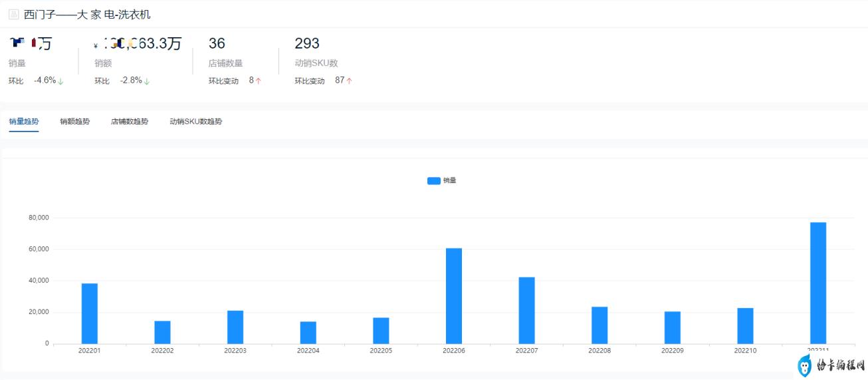Click the 202207 sales bar
Viewport: 868px width, 380px height.
click(x=527, y=311)
